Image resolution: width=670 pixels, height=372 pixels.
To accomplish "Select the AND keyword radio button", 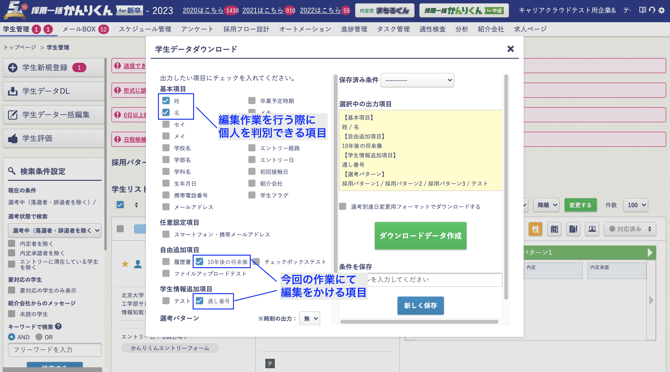I will coord(12,337).
